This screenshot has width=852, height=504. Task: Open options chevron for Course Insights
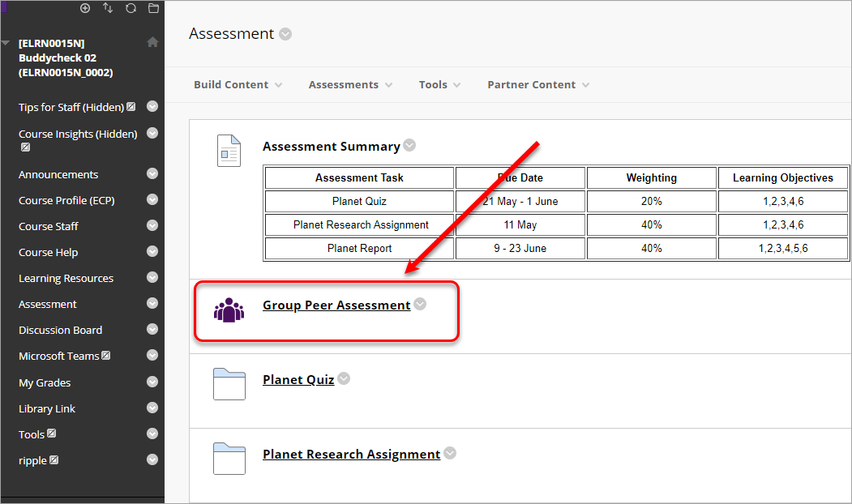152,133
